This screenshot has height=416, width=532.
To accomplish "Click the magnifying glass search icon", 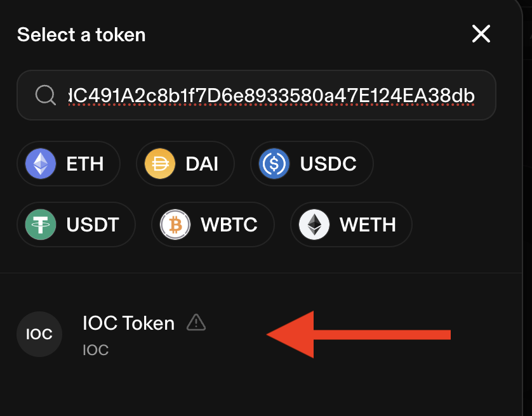I will coord(46,95).
